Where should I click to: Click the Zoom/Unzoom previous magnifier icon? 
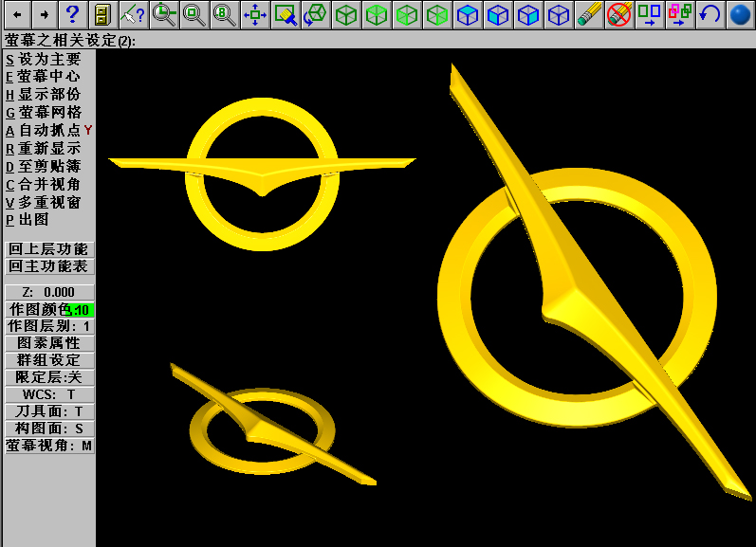coord(164,14)
